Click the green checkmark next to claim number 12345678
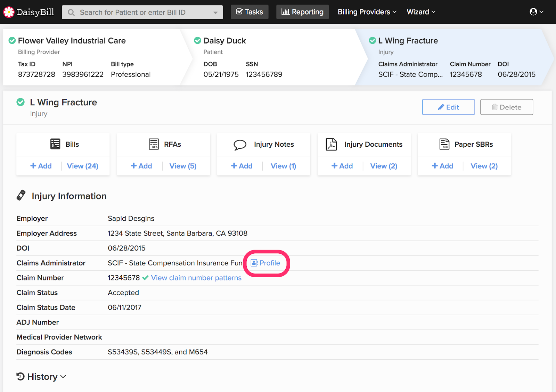Screen dimensions: 556x392 [146, 278]
